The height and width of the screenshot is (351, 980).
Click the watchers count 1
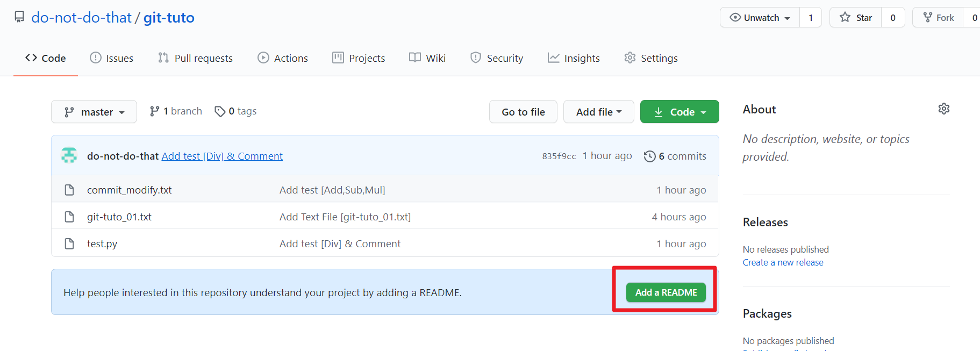(811, 18)
